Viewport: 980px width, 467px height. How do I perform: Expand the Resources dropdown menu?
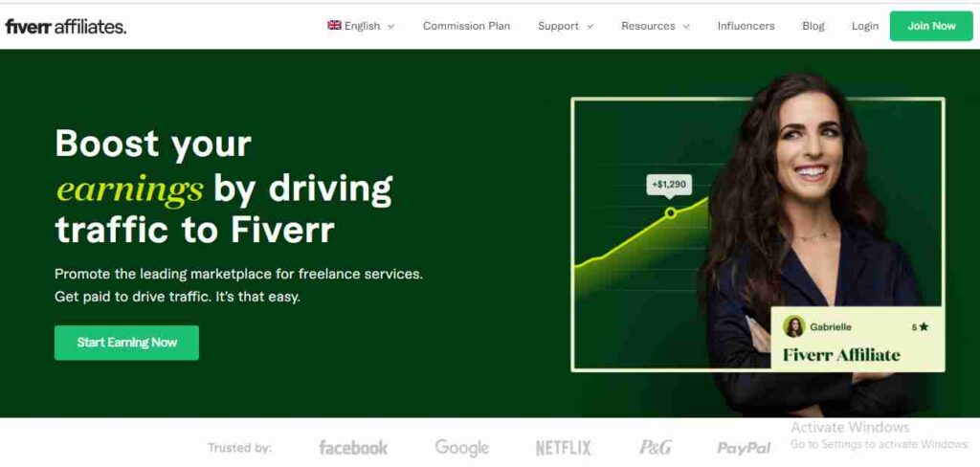point(656,26)
